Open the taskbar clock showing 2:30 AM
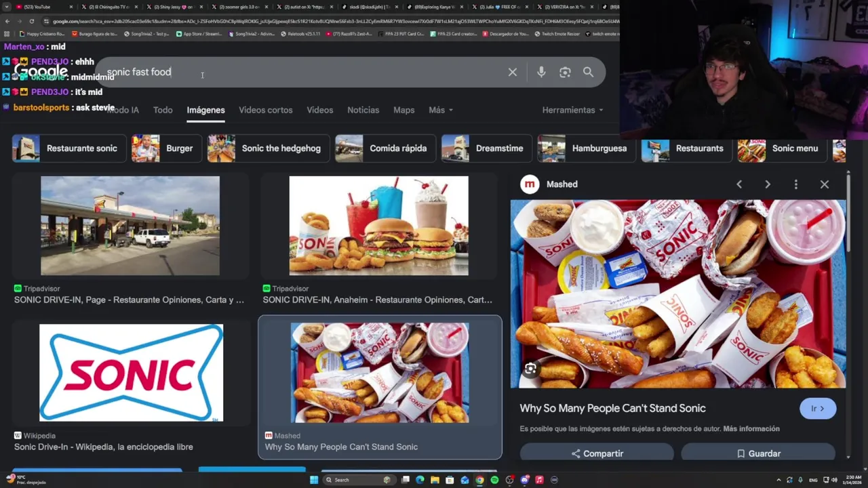The width and height of the screenshot is (868, 488). click(x=851, y=480)
